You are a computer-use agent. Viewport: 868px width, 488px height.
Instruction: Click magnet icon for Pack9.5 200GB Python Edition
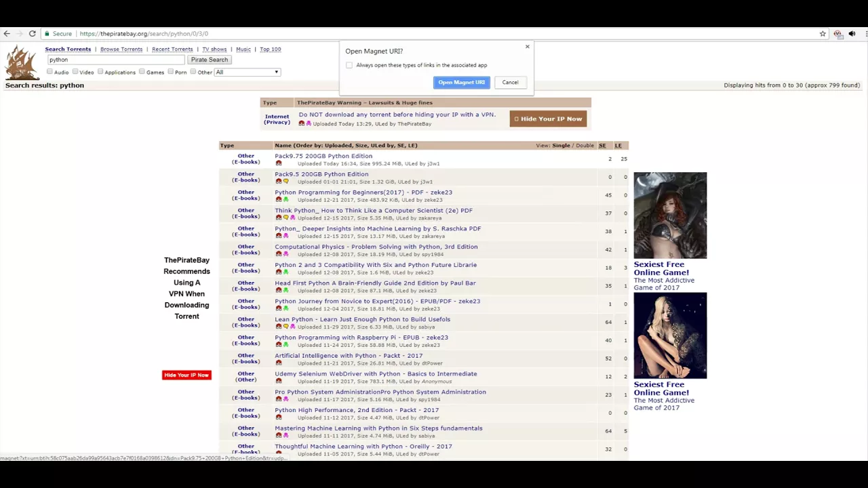[x=278, y=182]
